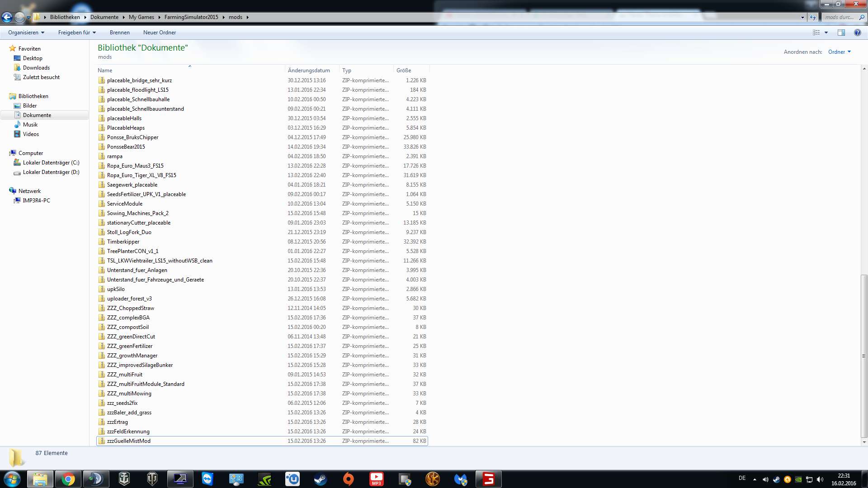Open the Freigeben für dropdown

77,33
